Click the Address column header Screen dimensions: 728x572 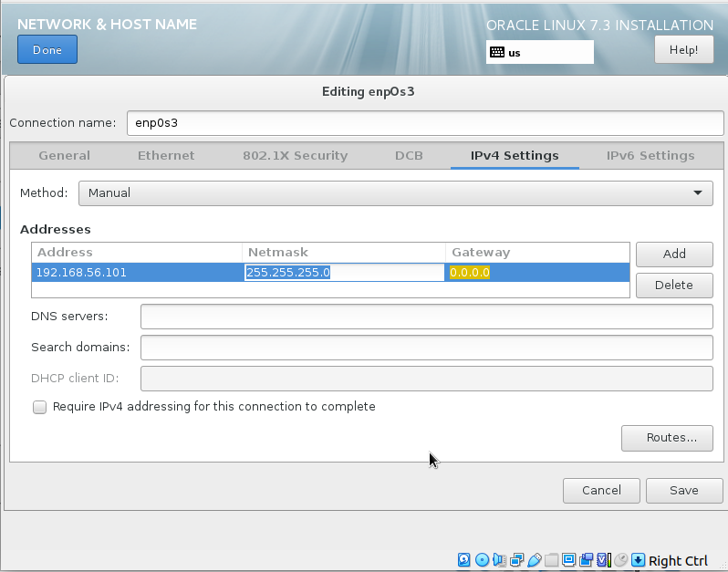137,253
